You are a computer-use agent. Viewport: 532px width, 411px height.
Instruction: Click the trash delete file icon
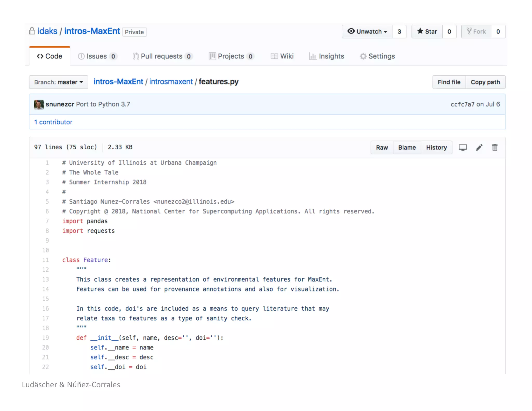point(495,147)
